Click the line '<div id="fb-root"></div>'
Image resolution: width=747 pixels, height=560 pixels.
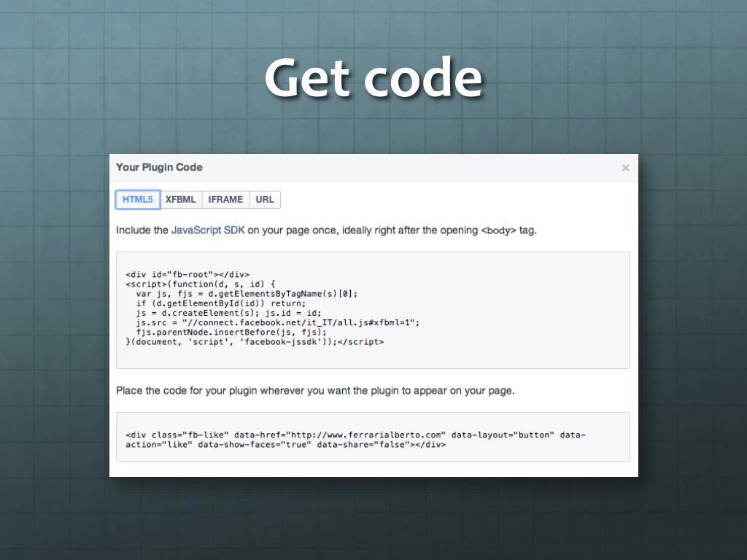coord(187,275)
